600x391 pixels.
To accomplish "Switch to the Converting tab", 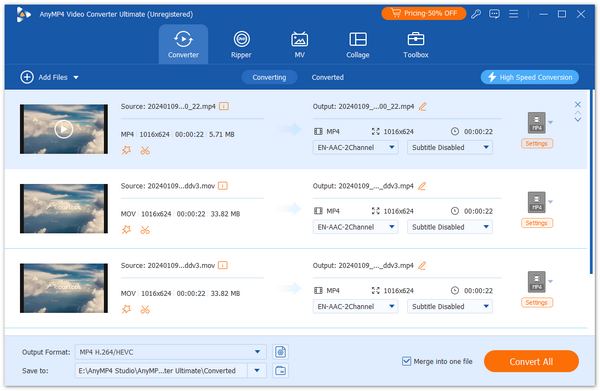I will [269, 77].
